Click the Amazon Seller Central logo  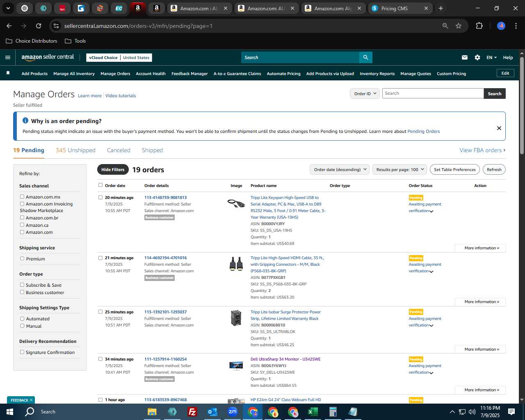click(48, 57)
